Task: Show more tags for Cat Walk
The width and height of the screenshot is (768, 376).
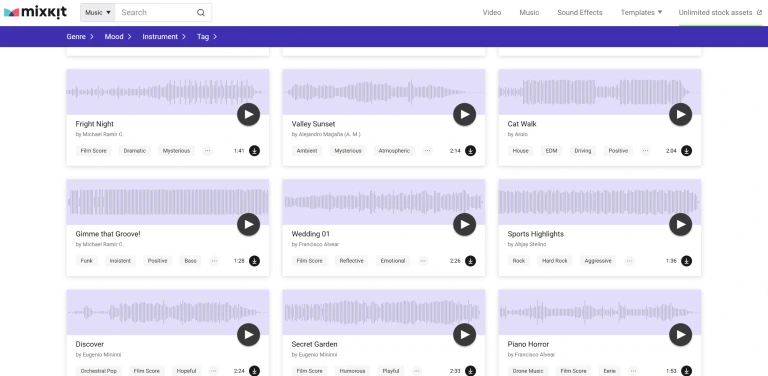Action: [x=646, y=151]
